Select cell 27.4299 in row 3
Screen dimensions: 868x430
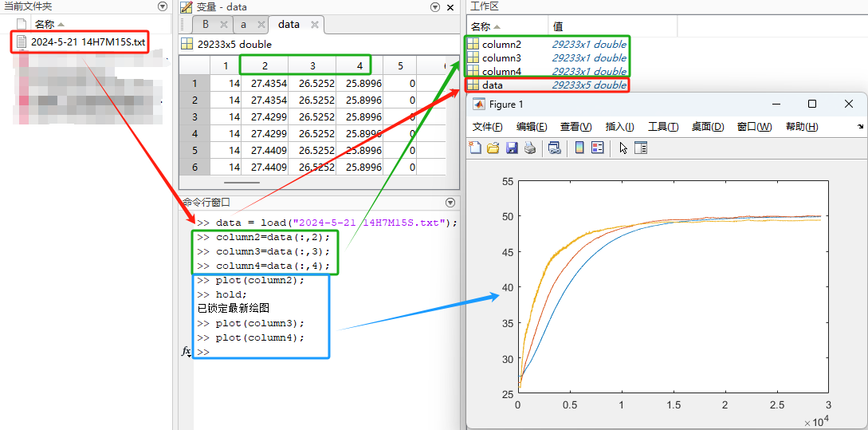coord(265,117)
